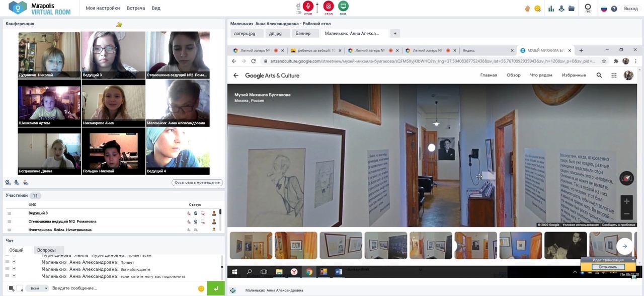The width and height of the screenshot is (644, 296).
Task: Click the microphone settings icon below the video grid
Action: [x=17, y=183]
